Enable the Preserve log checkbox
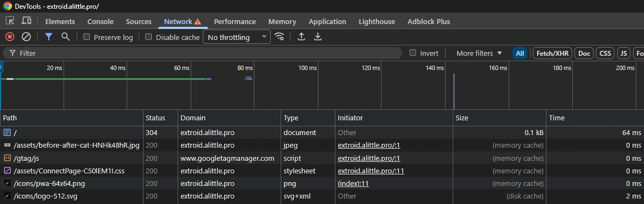 coord(87,37)
